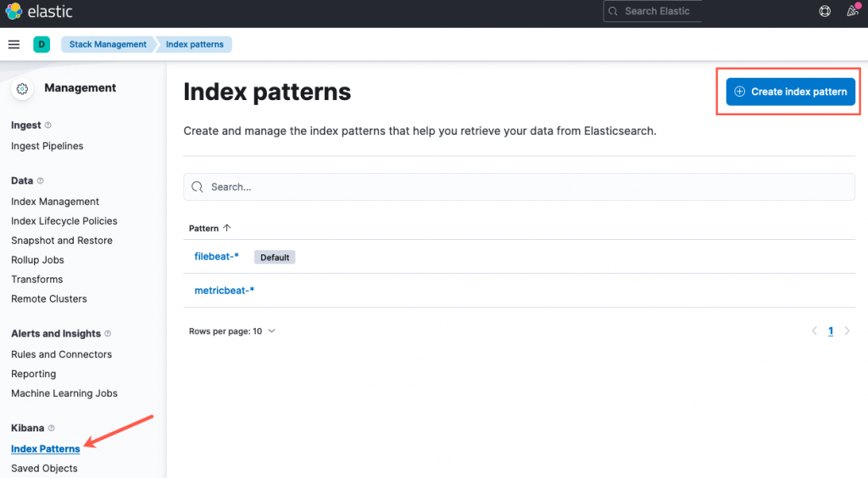Click the Default badge next to filebeat-*
Image resolution: width=868 pixels, height=478 pixels.
pos(275,258)
